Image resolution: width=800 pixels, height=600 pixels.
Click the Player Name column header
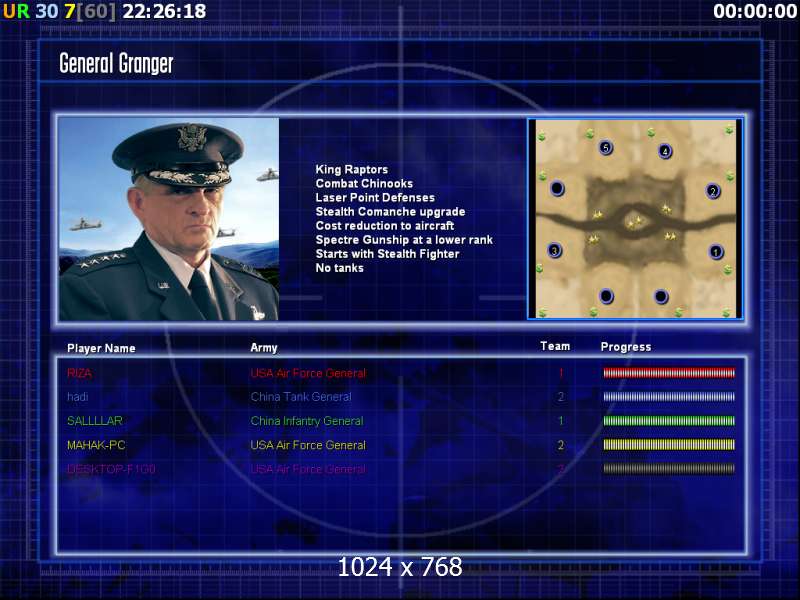click(101, 348)
